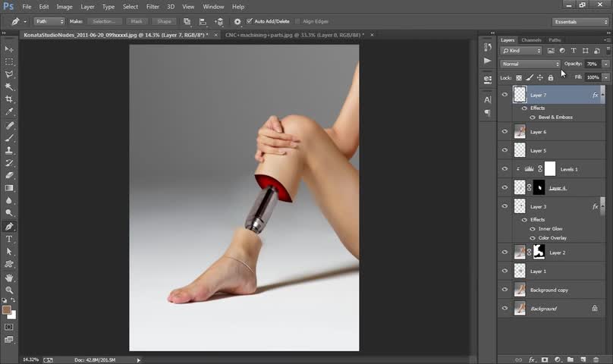The height and width of the screenshot is (364, 613).
Task: Select the History Brush tool
Action: click(x=9, y=163)
